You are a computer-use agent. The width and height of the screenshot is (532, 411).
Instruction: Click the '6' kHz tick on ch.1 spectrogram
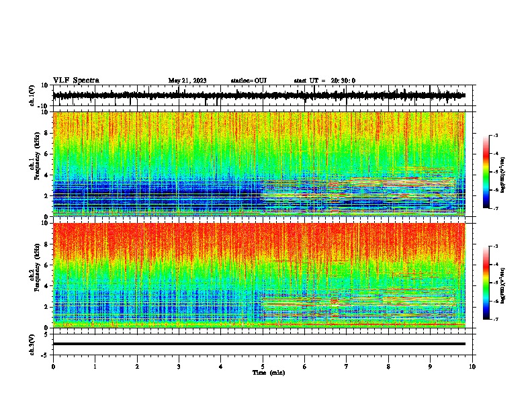(46, 154)
